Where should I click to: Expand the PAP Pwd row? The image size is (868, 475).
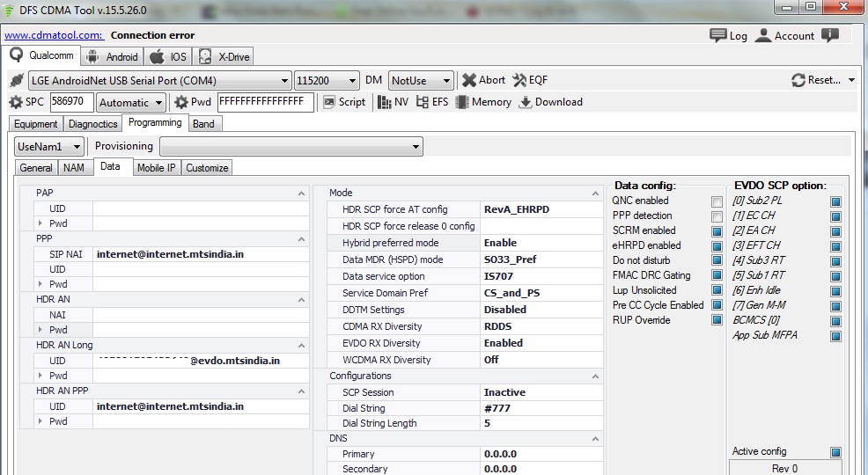pos(40,223)
